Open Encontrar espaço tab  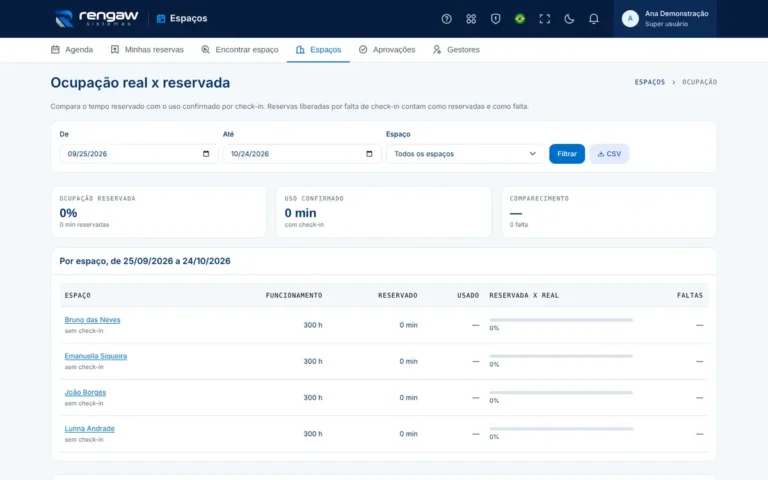coord(240,49)
